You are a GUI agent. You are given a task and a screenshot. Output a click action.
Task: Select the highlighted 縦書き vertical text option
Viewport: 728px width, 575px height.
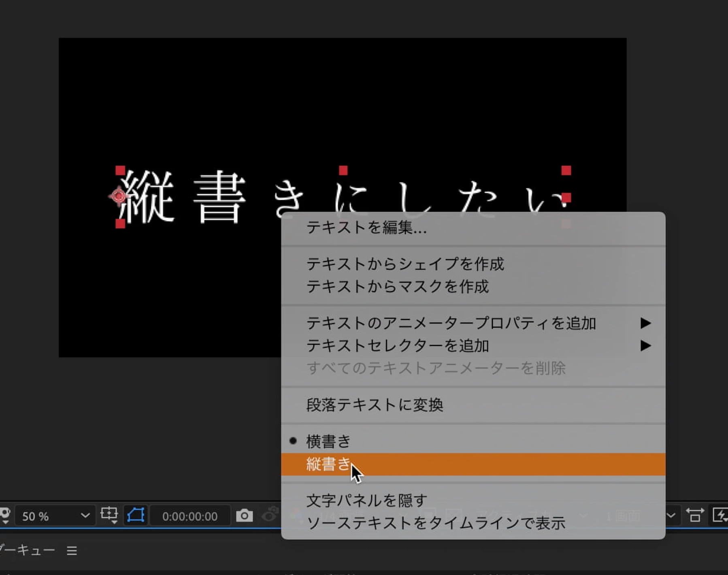click(473, 464)
